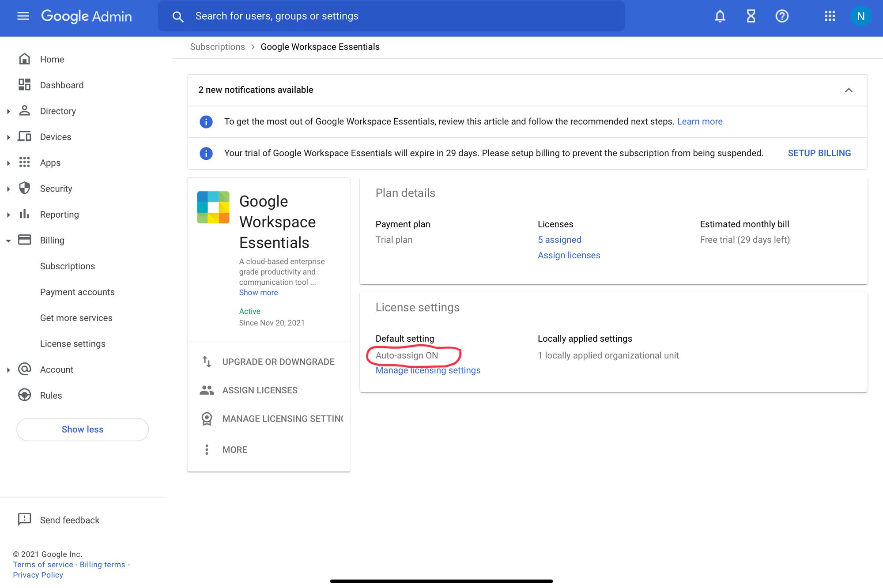Image resolution: width=883 pixels, height=588 pixels.
Task: Open Billing terms link
Action: coord(102,565)
